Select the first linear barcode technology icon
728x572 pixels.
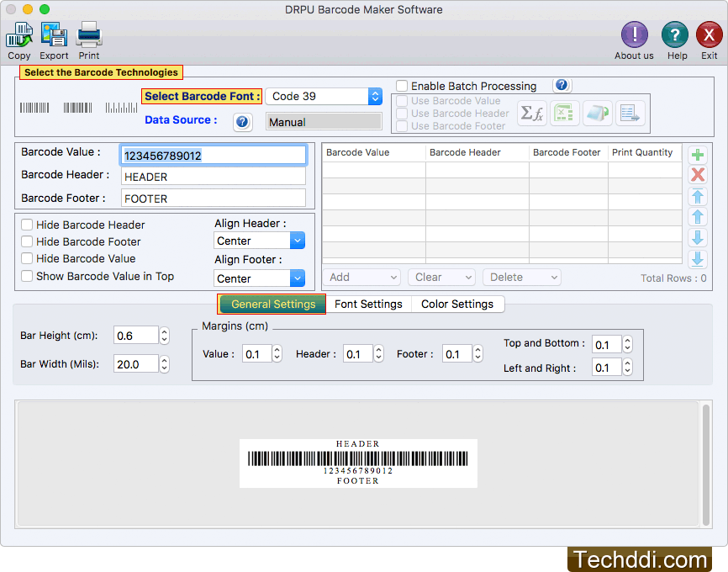click(x=34, y=109)
